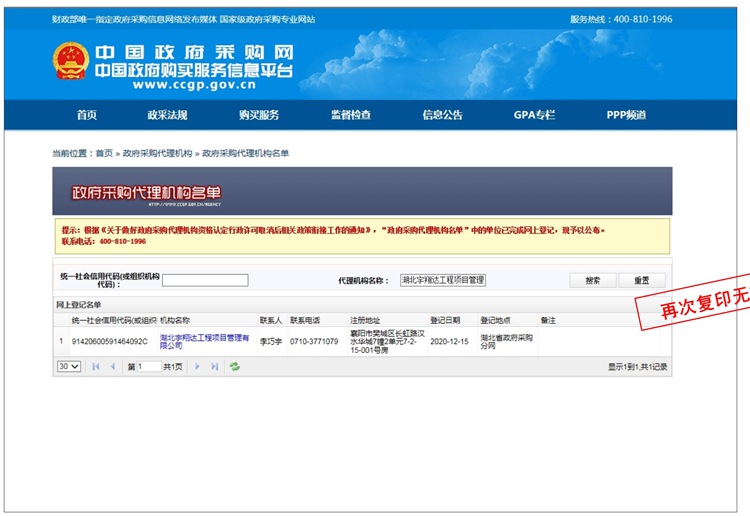Go to first page arrow icon
The image size is (750, 516).
click(96, 366)
